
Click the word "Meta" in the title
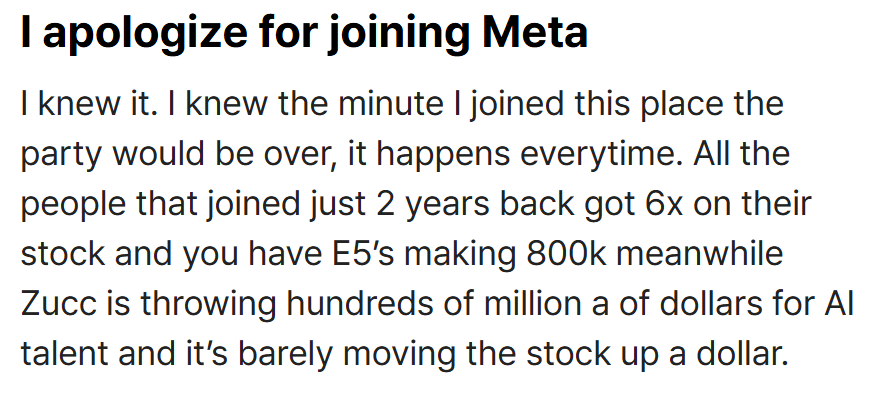pyautogui.click(x=535, y=32)
